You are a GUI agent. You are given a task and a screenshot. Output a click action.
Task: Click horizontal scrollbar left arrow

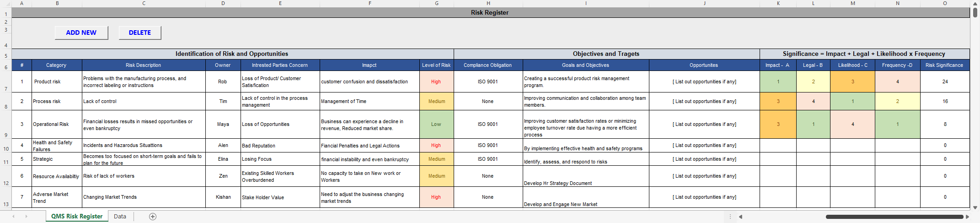[x=740, y=217]
